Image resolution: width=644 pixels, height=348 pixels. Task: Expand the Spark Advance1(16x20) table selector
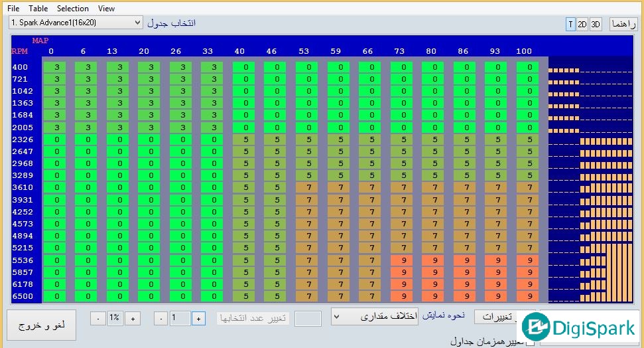76,23
